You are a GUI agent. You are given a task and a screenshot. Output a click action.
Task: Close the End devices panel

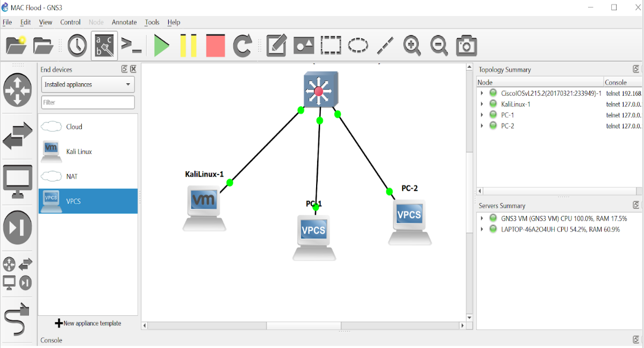click(x=133, y=69)
